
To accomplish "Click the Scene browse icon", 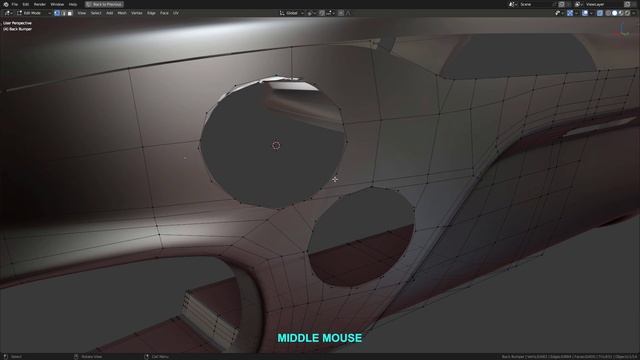I will (x=512, y=4).
